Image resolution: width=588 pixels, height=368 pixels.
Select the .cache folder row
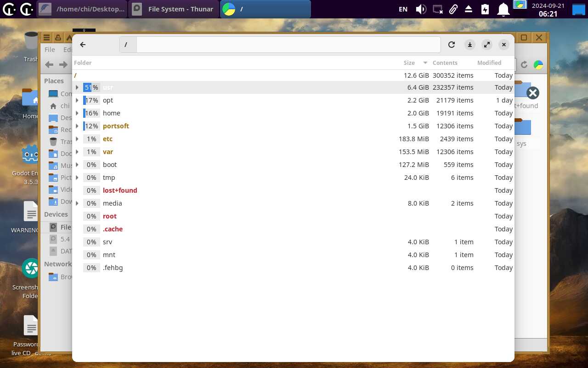tap(293, 229)
